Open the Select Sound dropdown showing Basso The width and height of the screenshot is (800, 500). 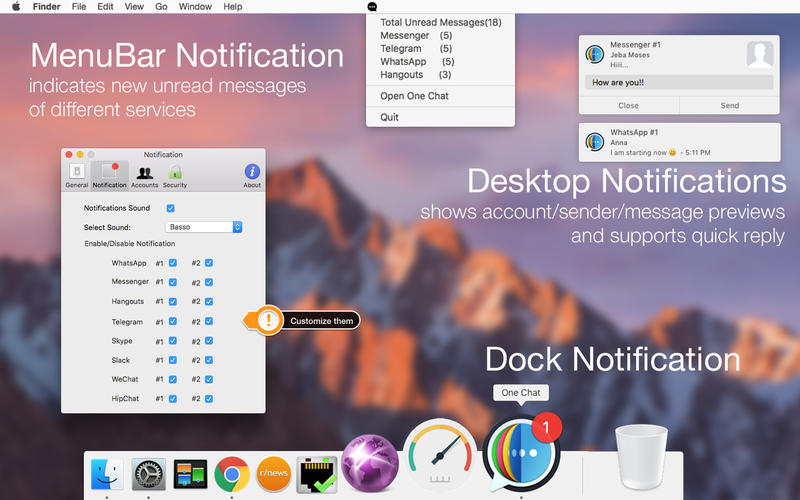(204, 227)
